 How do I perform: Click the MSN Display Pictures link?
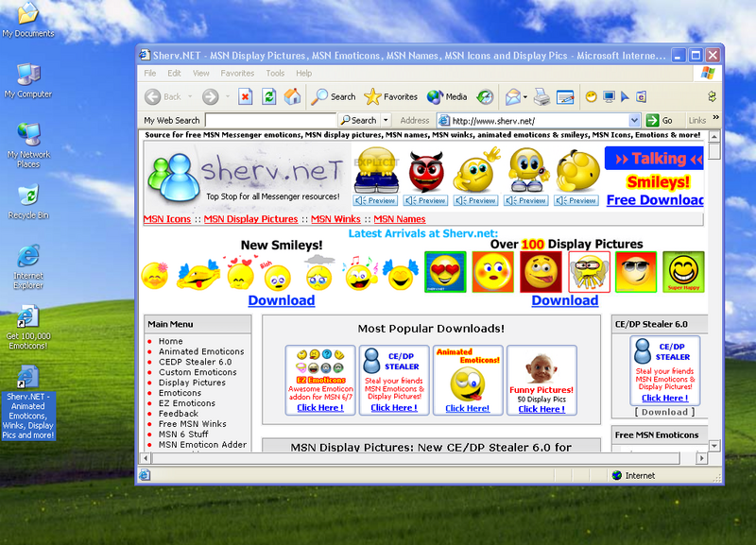[250, 219]
